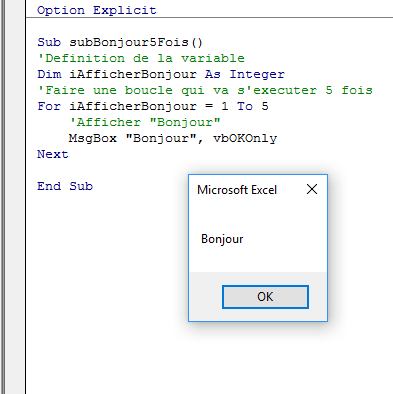Place cursor on Dim iAfficherBonjour declaration
The width and height of the screenshot is (393, 394).
(x=161, y=74)
